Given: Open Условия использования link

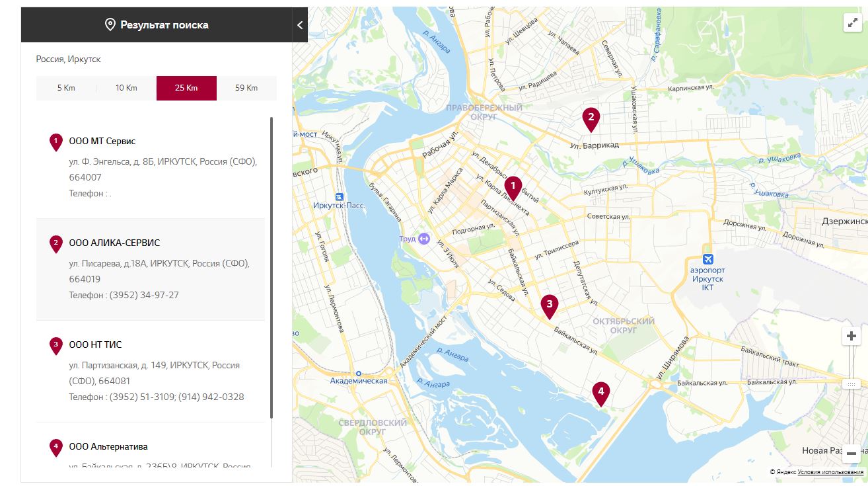Looking at the screenshot, I should [x=830, y=472].
